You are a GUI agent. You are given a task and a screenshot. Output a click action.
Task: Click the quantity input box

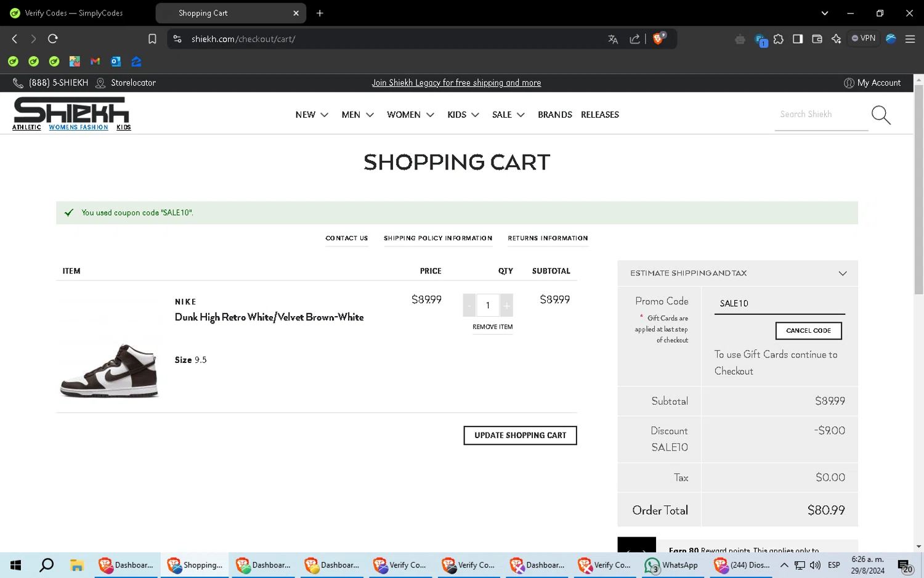tap(488, 305)
